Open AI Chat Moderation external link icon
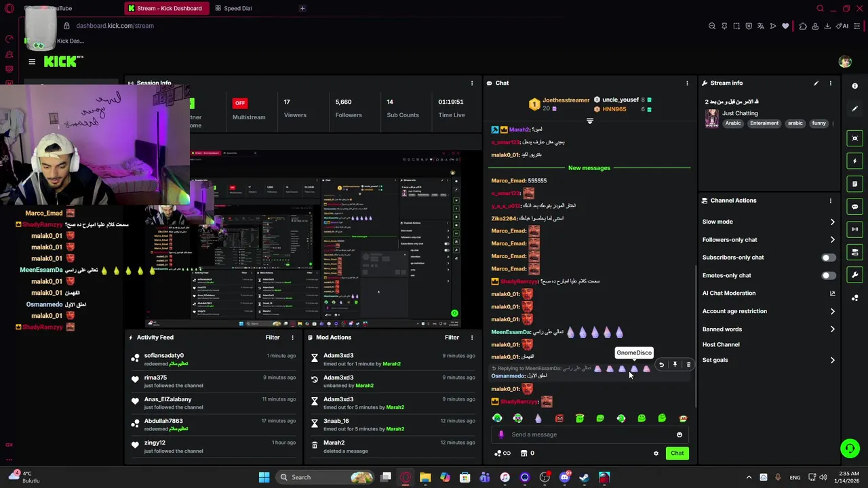Screen dimensions: 868x488 pyautogui.click(x=833, y=293)
